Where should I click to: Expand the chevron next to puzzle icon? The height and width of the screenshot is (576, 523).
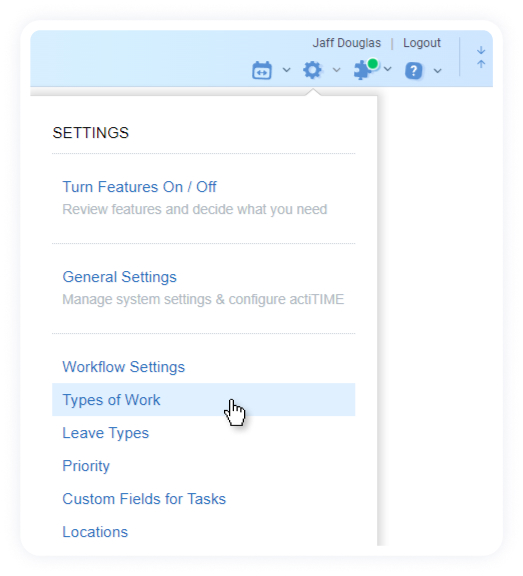[388, 69]
